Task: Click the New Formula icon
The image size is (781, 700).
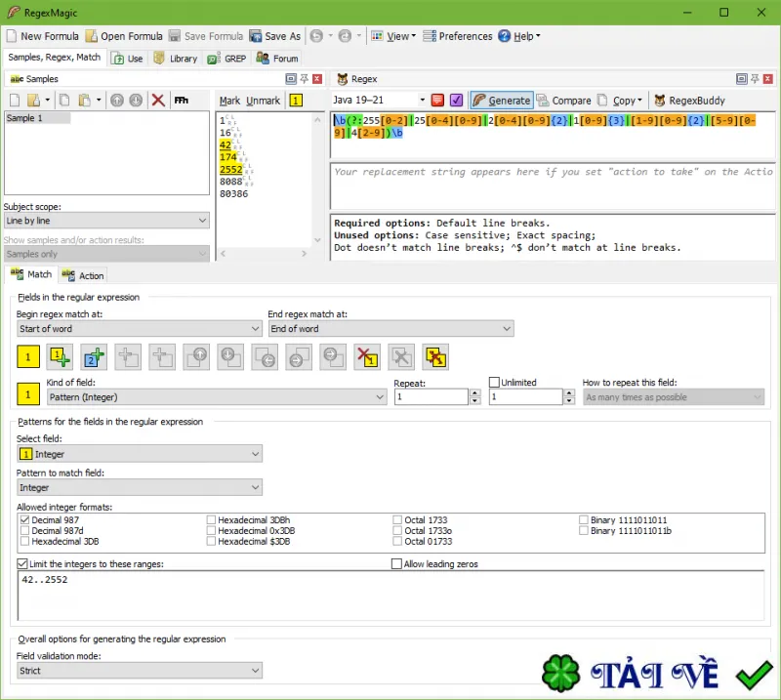Action: (12, 36)
